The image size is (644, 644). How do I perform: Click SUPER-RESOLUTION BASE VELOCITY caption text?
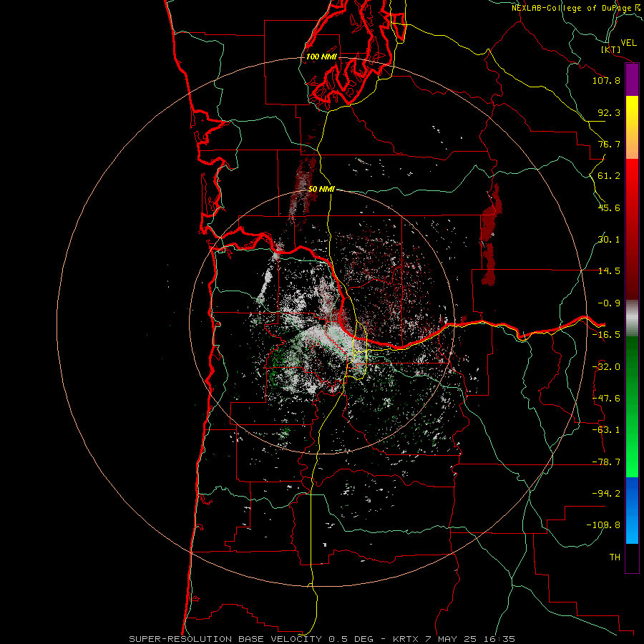[225, 639]
